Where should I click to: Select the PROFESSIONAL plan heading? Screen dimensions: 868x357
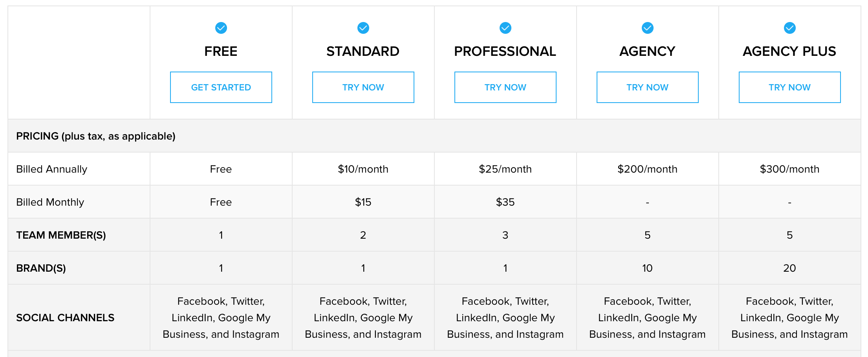coord(505,52)
